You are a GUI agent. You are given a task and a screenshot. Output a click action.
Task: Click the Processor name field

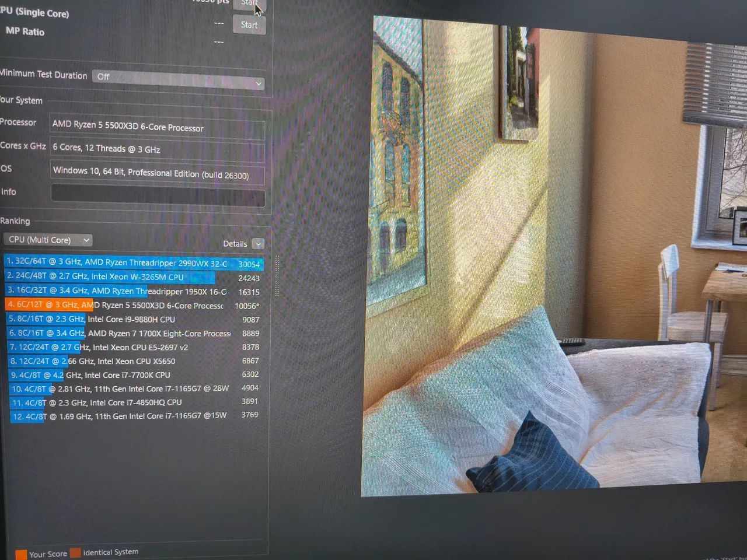158,126
